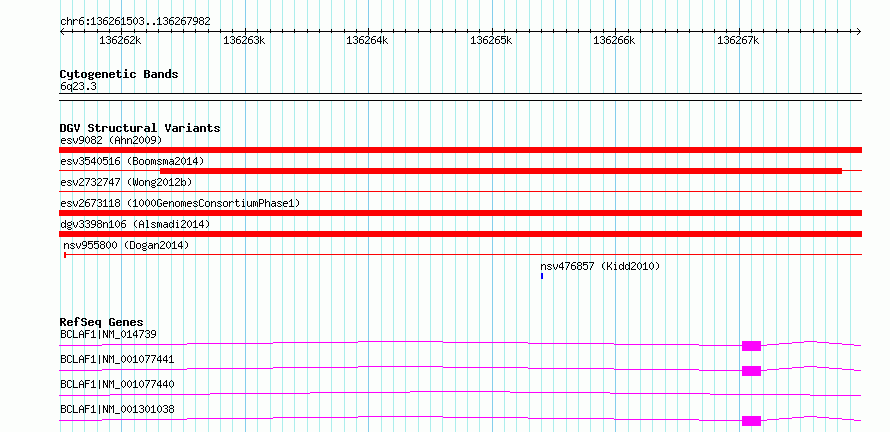This screenshot has height=432, width=890.
Task: Open BCLAF1|NM_001077440 transcript label
Action: click(117, 384)
